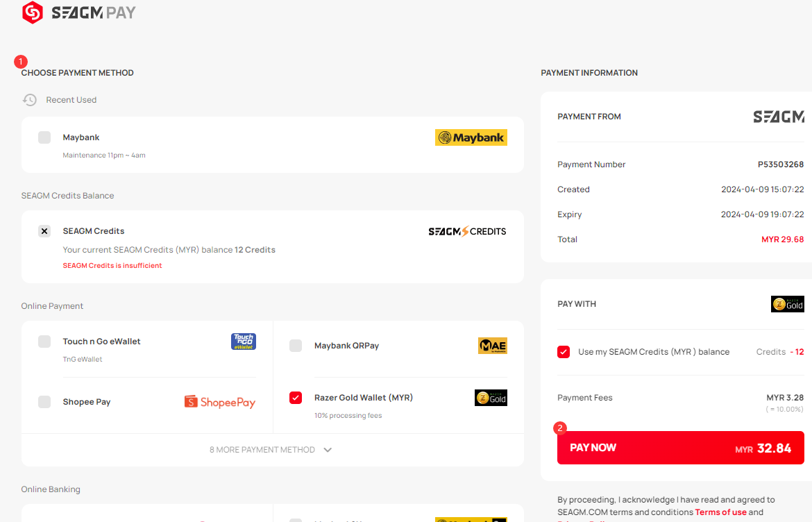
Task: Expand 8 More Payment Method
Action: pos(272,450)
